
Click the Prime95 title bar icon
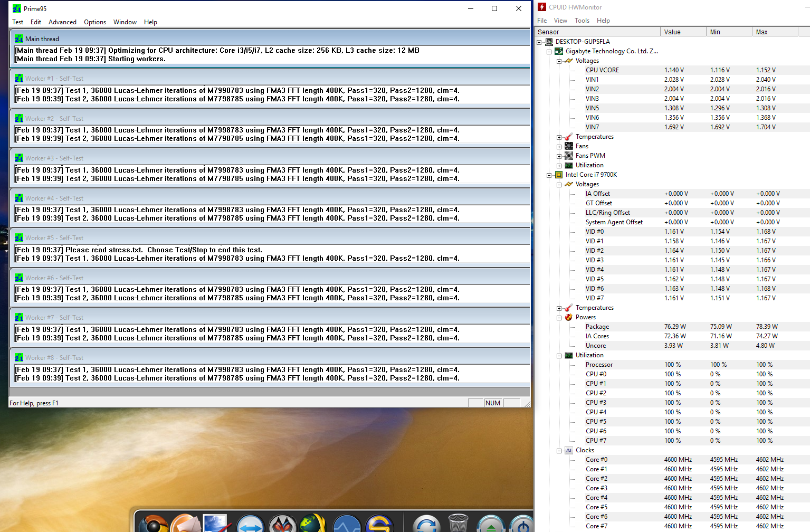pyautogui.click(x=17, y=8)
